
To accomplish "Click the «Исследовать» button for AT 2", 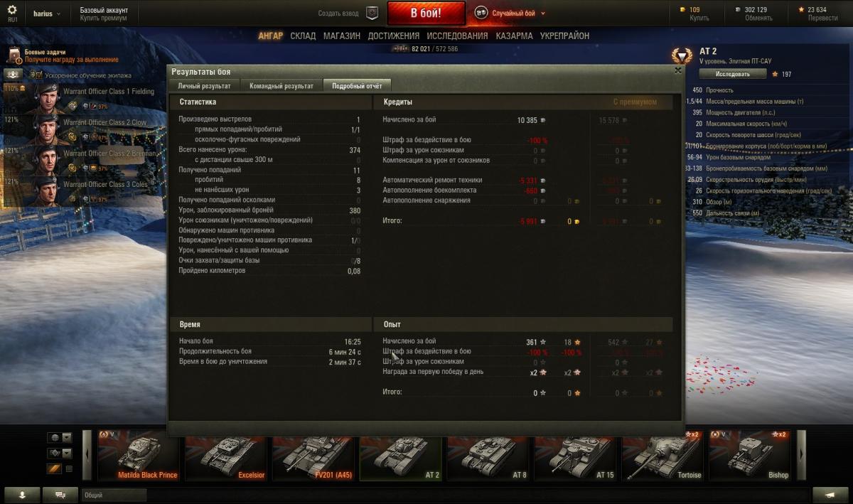I will tap(733, 74).
